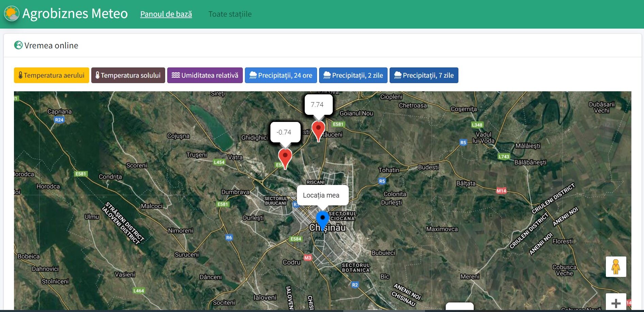
Task: Click the L464 road shield
Action: 139,291
